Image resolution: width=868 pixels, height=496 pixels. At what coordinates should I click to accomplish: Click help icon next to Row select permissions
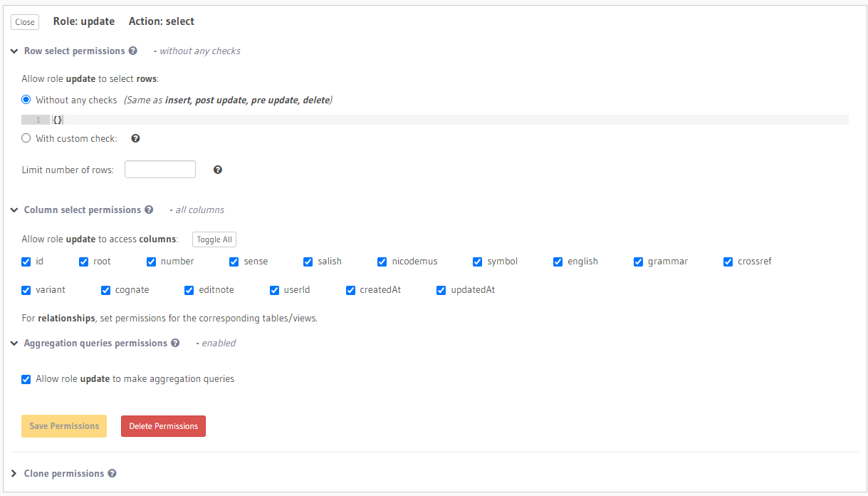132,51
